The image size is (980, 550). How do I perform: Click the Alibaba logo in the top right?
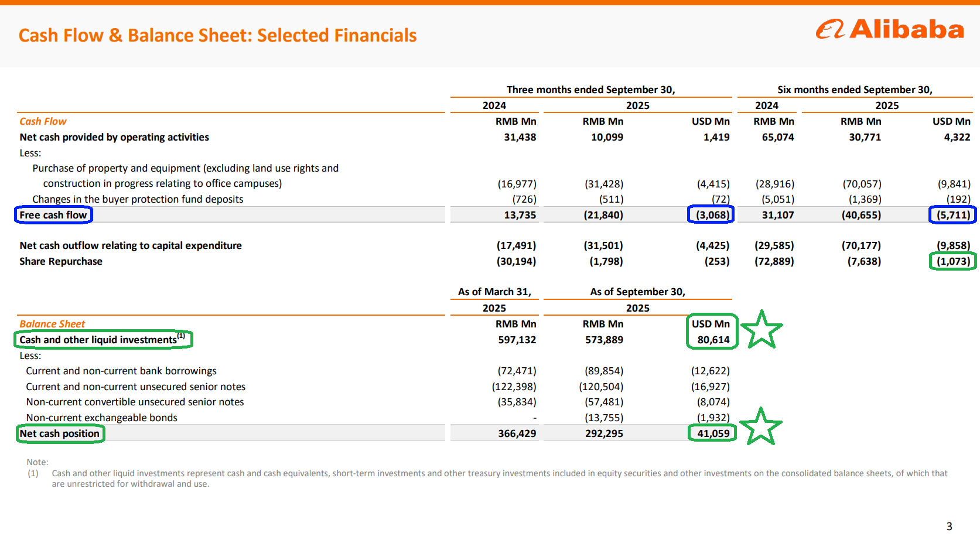click(x=889, y=29)
